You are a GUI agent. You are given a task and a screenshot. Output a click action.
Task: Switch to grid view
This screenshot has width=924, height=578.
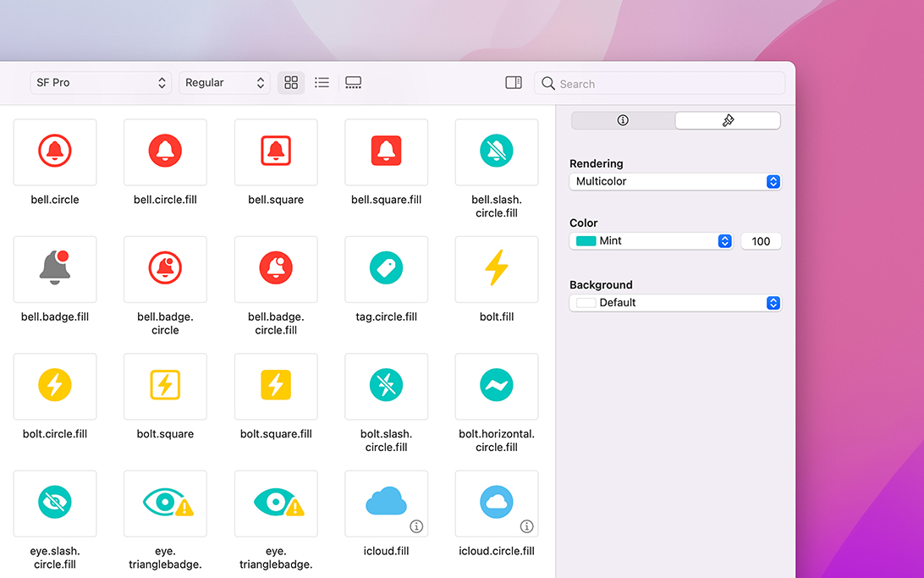(x=291, y=82)
